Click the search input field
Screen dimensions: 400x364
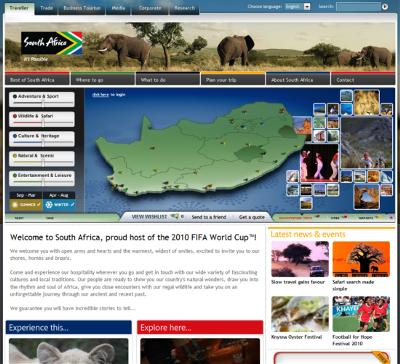click(358, 6)
